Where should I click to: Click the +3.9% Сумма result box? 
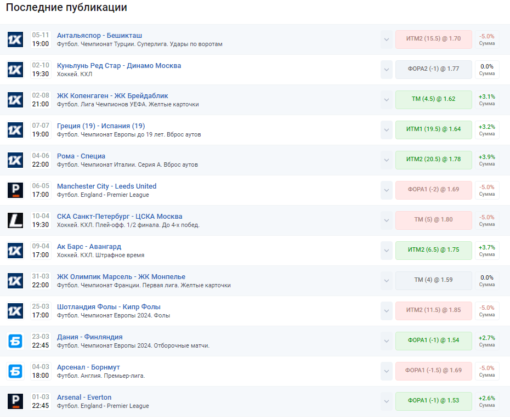pos(487,160)
